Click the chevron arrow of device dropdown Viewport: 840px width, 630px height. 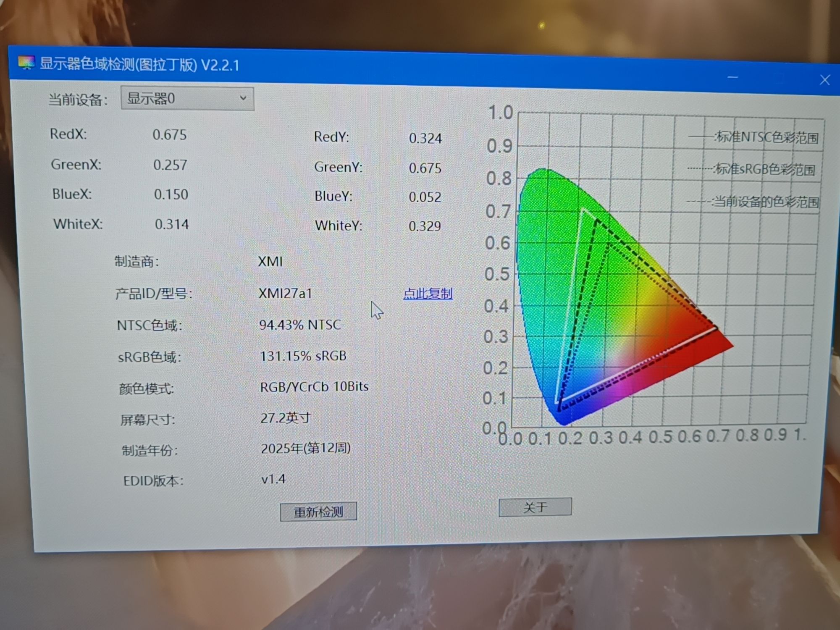pos(243,98)
